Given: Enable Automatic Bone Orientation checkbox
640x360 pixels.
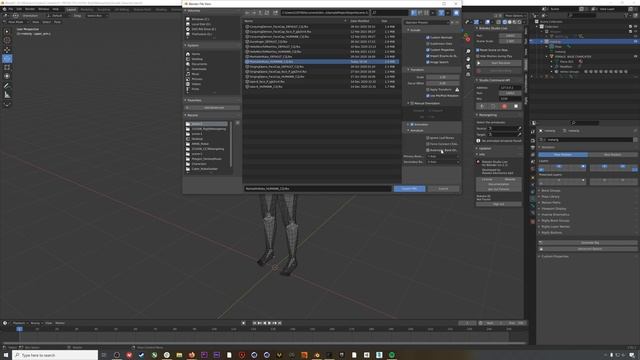Looking at the screenshot, I should [x=428, y=150].
